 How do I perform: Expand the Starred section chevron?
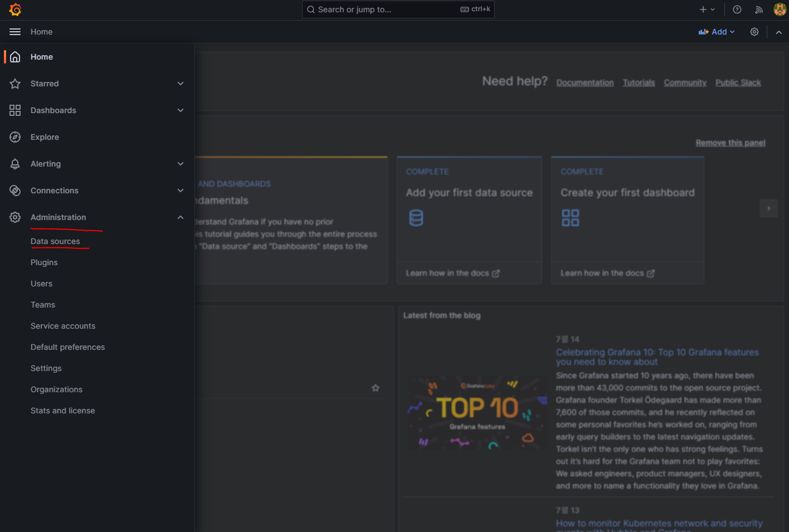[181, 84]
